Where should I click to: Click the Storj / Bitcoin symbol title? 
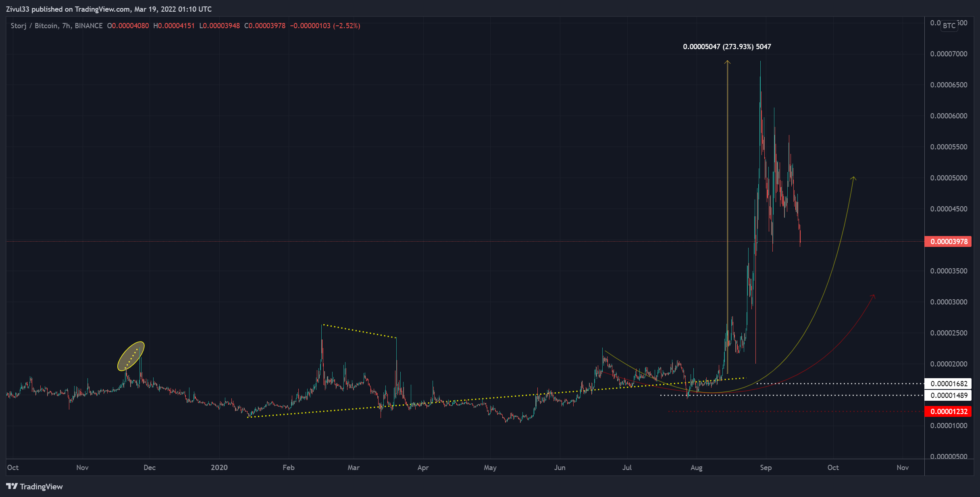pyautogui.click(x=56, y=26)
